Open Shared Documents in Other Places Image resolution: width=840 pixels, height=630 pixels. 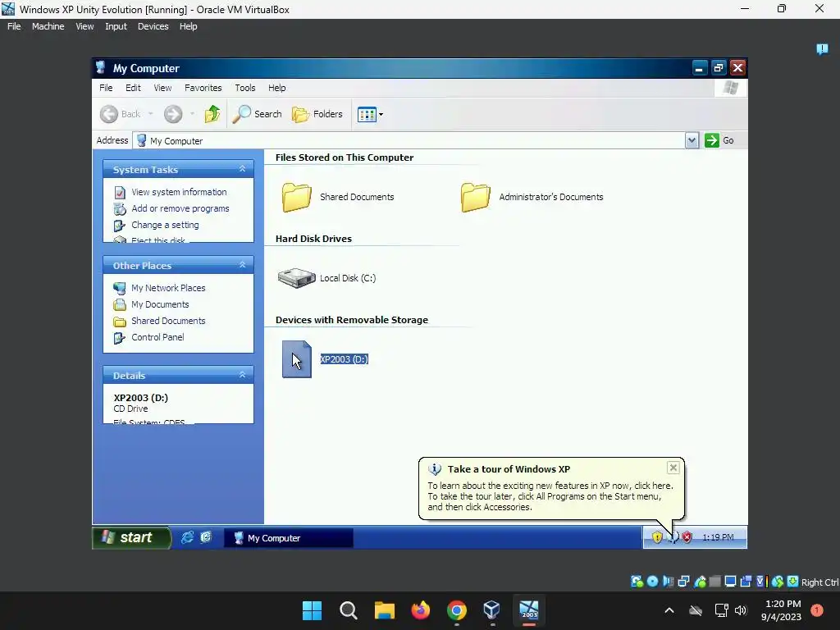point(168,321)
